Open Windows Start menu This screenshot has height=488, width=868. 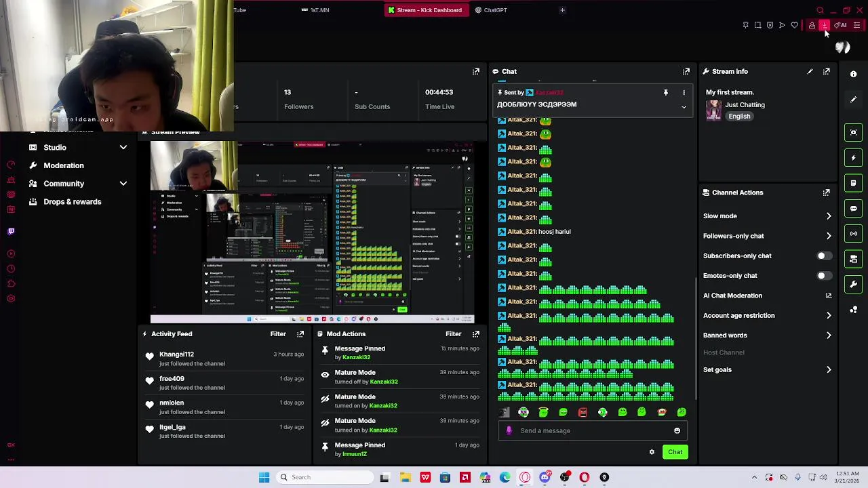pos(264,477)
